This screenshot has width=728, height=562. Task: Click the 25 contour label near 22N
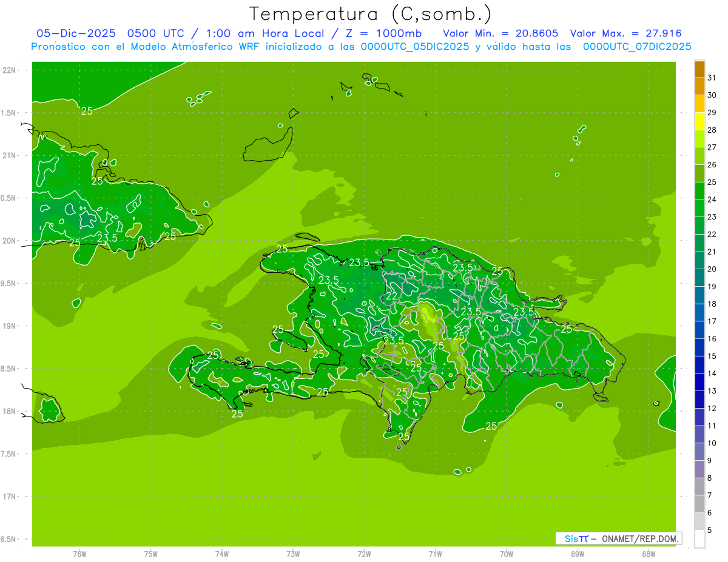87,111
